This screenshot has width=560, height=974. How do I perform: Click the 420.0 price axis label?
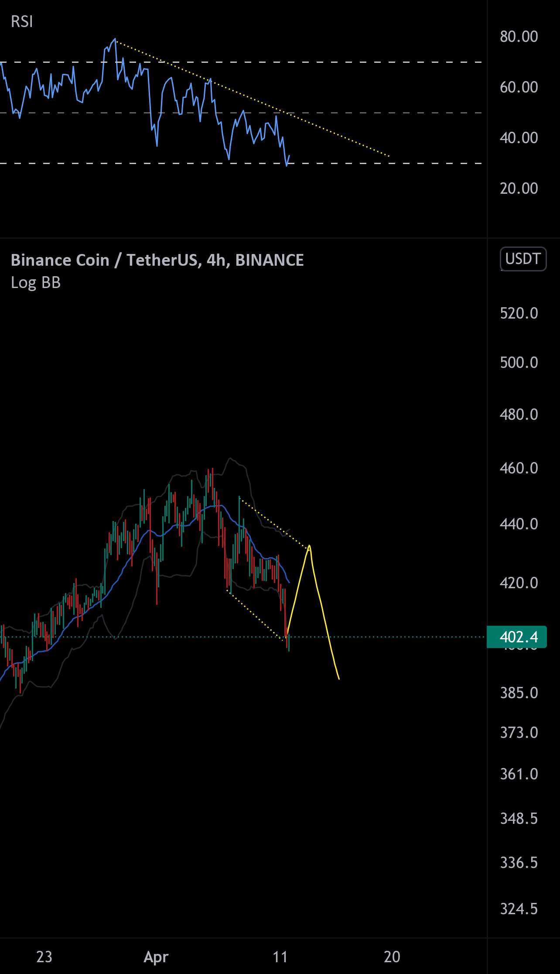519,583
